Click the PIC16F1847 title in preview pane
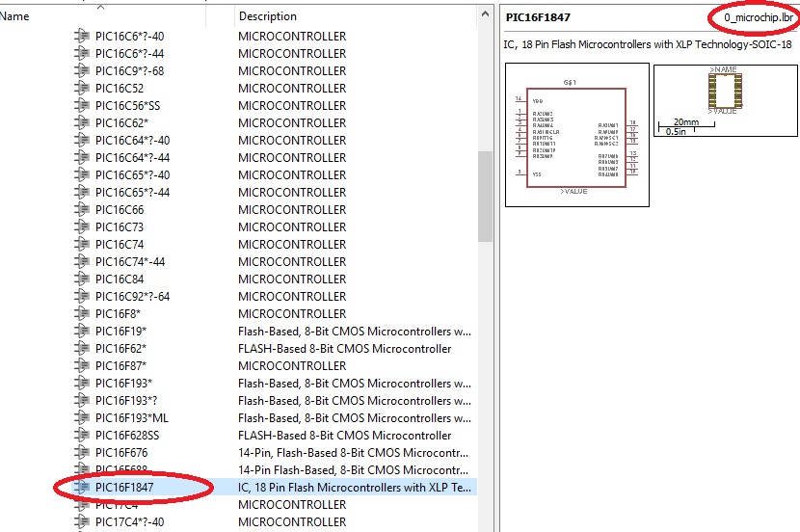The width and height of the screenshot is (800, 532). [538, 17]
